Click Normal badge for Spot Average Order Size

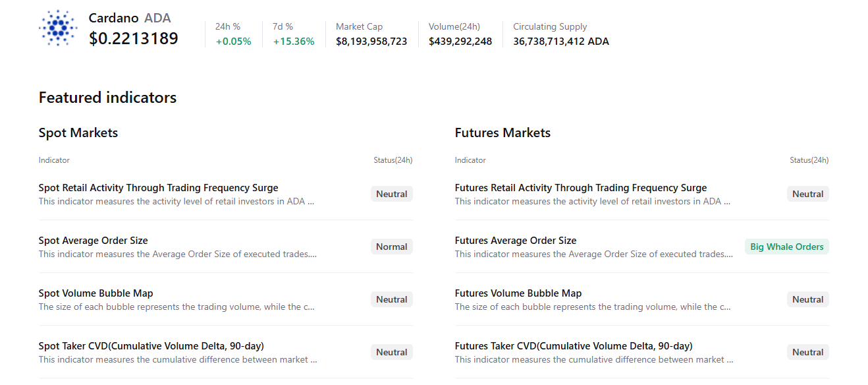point(392,247)
